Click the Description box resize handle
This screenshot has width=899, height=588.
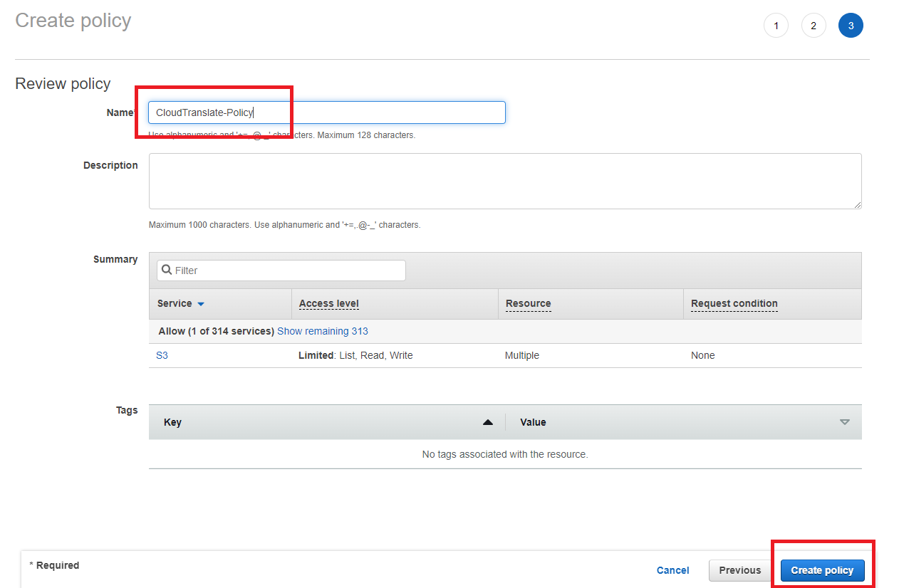(x=857, y=204)
